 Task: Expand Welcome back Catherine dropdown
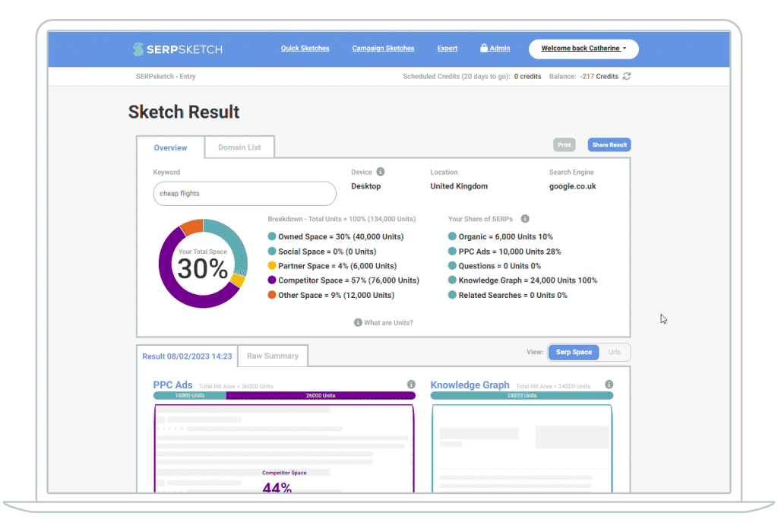[583, 49]
